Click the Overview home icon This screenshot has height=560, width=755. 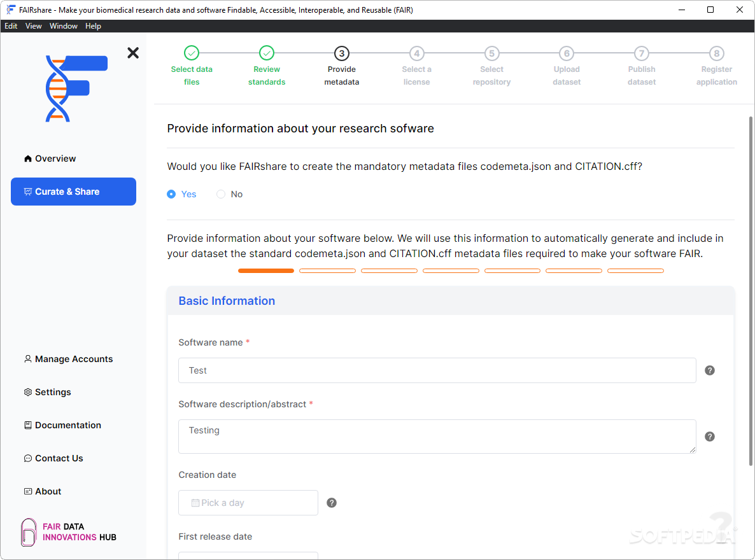(x=28, y=158)
